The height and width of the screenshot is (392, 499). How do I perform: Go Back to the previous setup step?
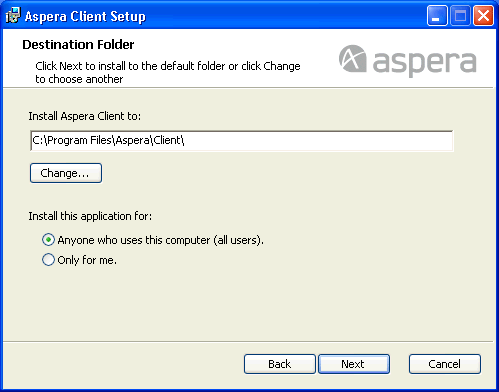[x=280, y=364]
